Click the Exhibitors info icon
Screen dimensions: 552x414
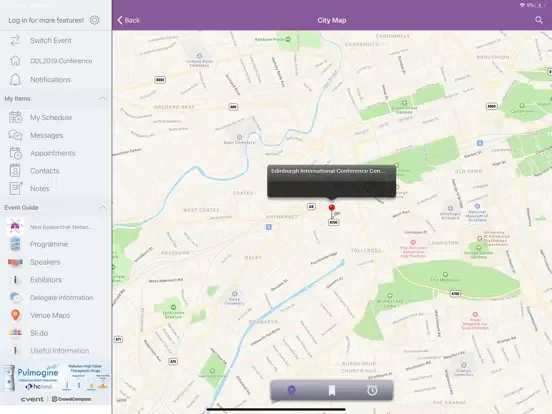[x=15, y=280]
